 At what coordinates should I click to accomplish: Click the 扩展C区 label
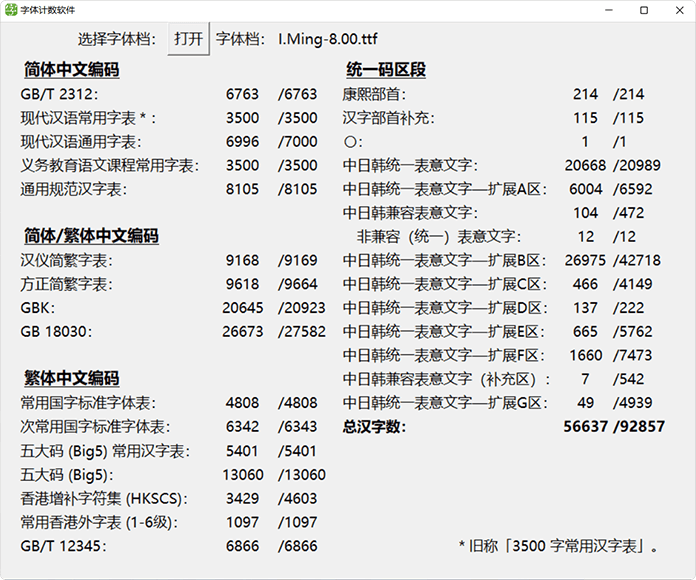pos(445,284)
